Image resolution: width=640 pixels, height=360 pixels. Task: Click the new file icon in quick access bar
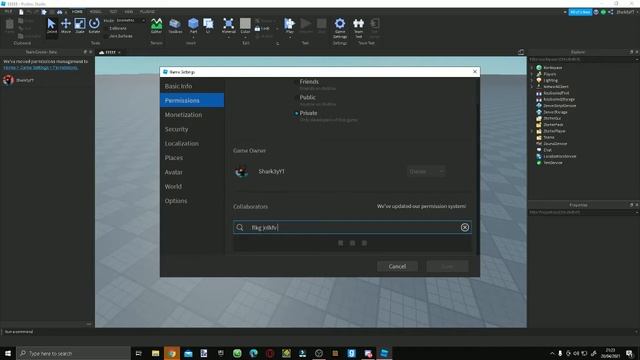click(x=21, y=12)
